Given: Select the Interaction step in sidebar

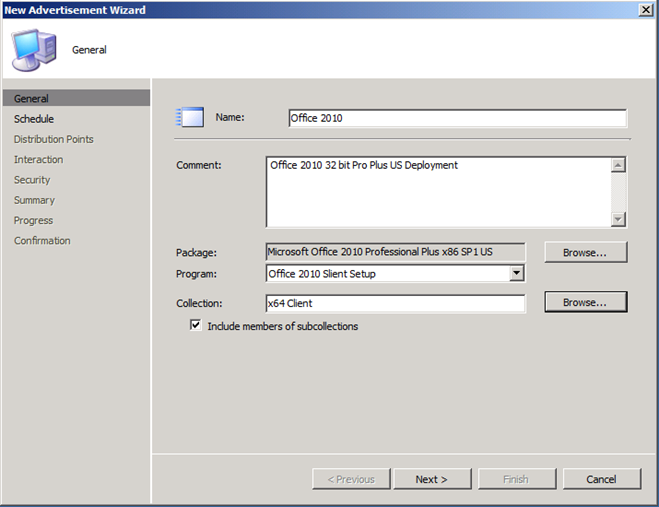Looking at the screenshot, I should click(x=38, y=159).
